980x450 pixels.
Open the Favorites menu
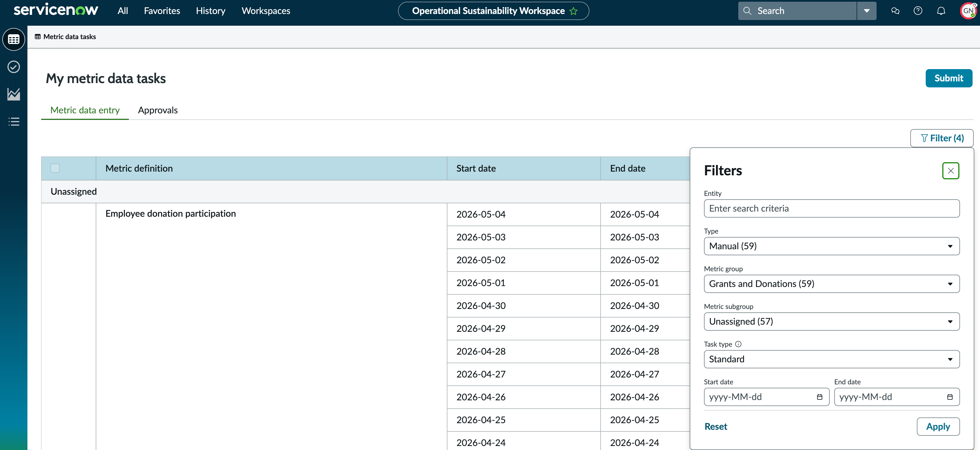[162, 11]
